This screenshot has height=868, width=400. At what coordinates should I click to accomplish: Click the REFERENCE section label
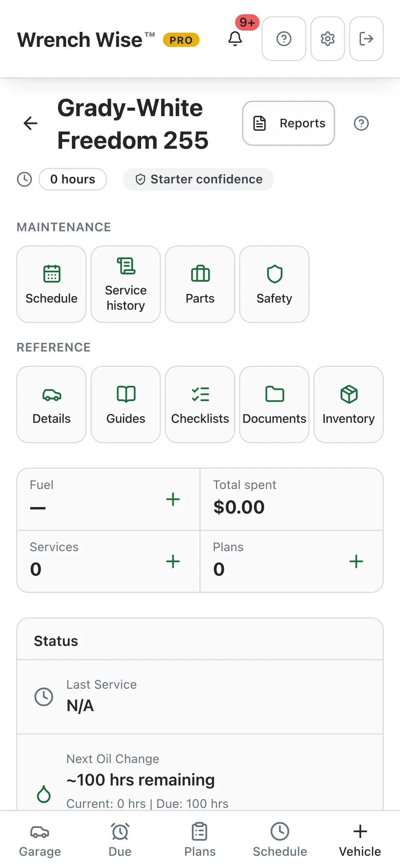click(54, 347)
